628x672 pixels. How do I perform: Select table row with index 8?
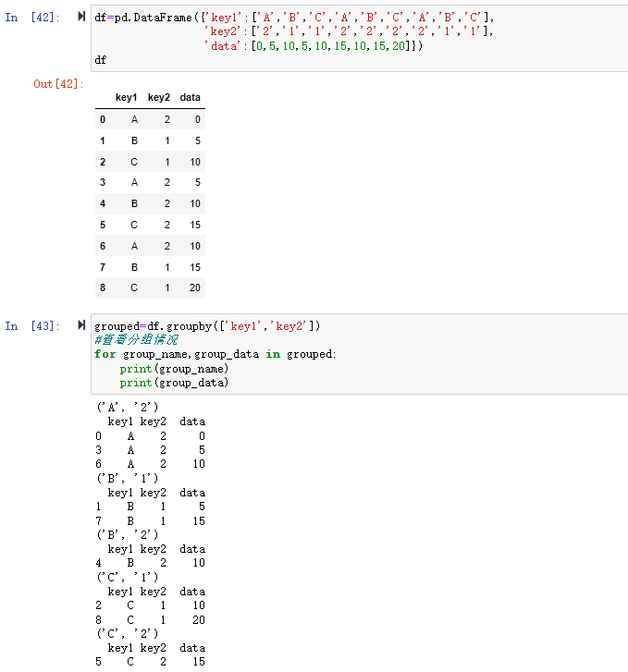[x=148, y=287]
